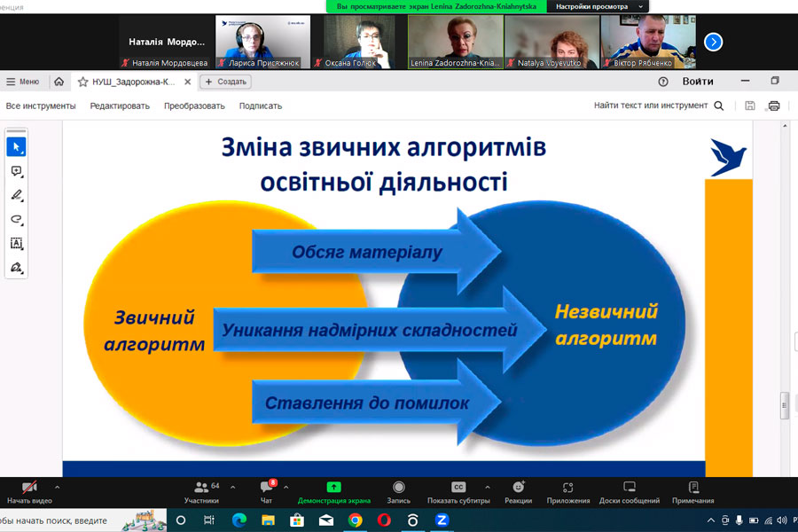
Task: Click the Создать new tab button
Action: (225, 82)
